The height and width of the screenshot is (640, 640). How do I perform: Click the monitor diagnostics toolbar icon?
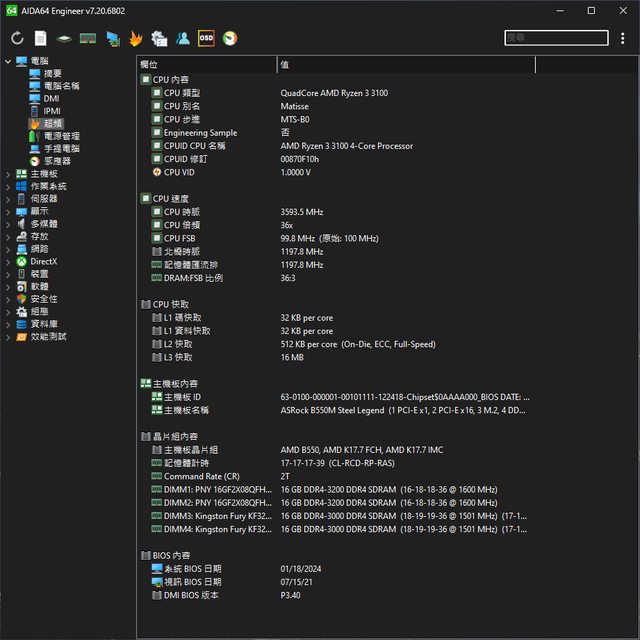[112, 38]
